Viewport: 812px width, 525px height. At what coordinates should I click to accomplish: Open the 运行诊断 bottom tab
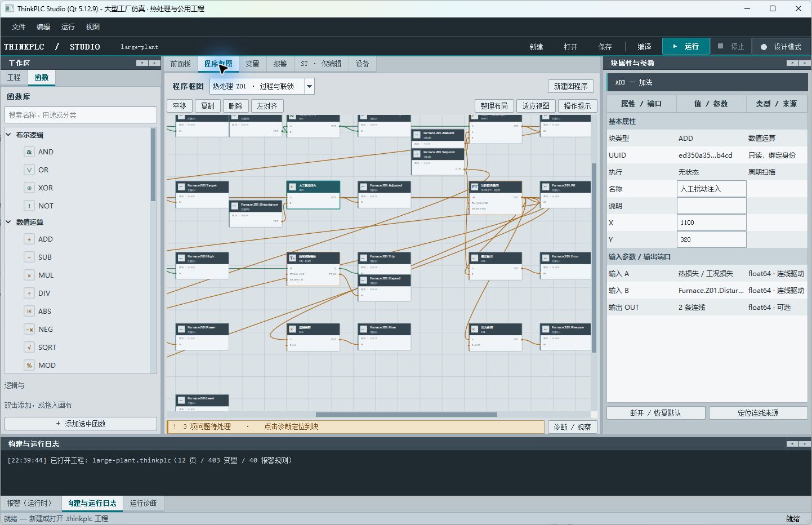coord(144,504)
